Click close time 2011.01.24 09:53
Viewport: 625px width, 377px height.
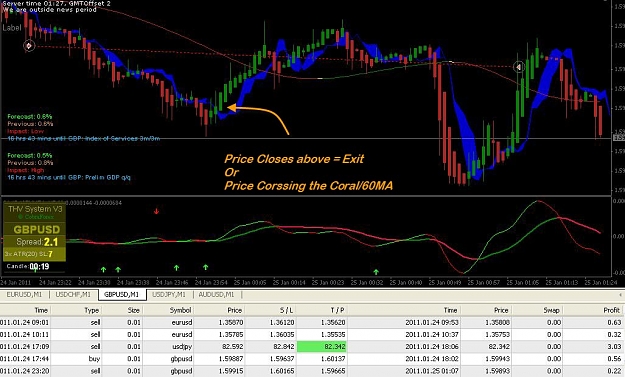click(x=432, y=322)
